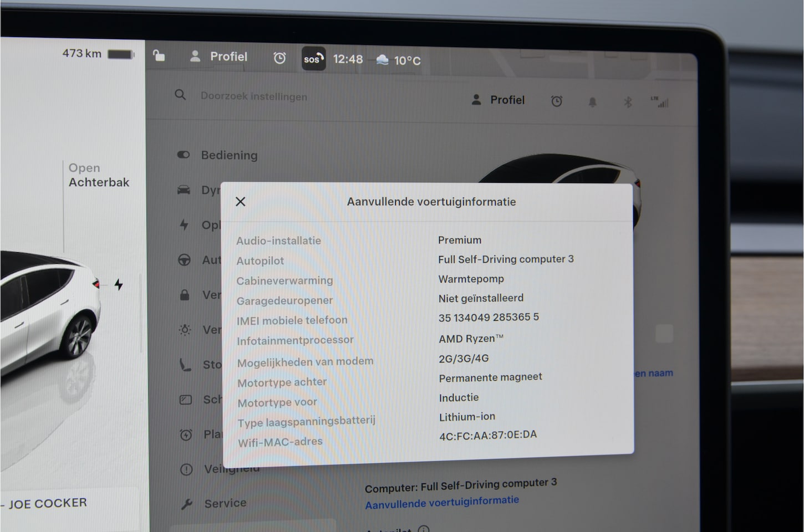Tap Open Achterbak trunk button
The height and width of the screenshot is (532, 804).
point(98,175)
